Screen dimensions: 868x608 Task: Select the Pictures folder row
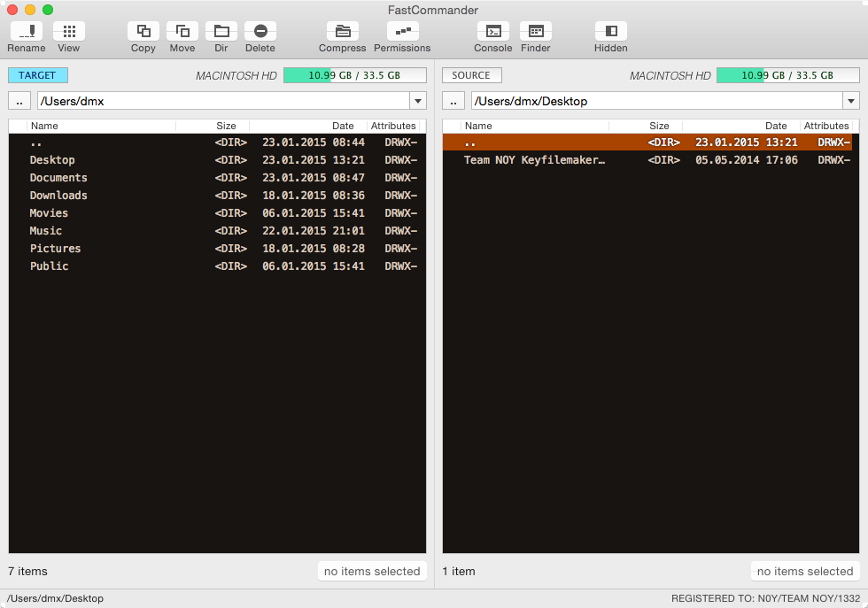(217, 249)
